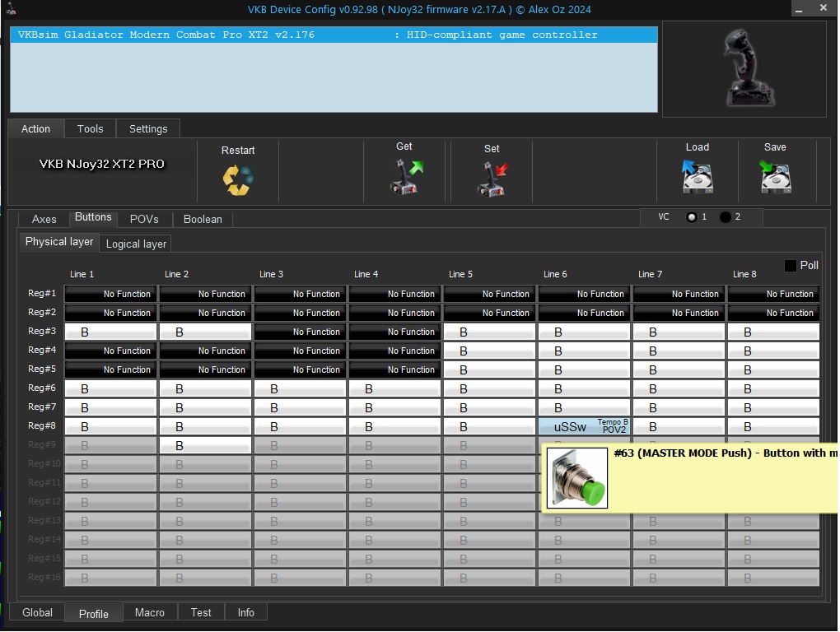The height and width of the screenshot is (632, 840).
Task: Switch to the Boolean tab
Action: (x=203, y=220)
